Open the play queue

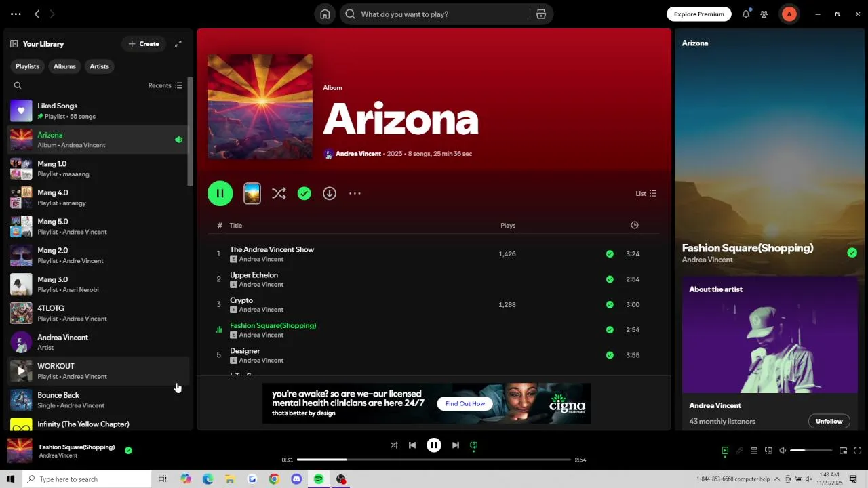754,451
